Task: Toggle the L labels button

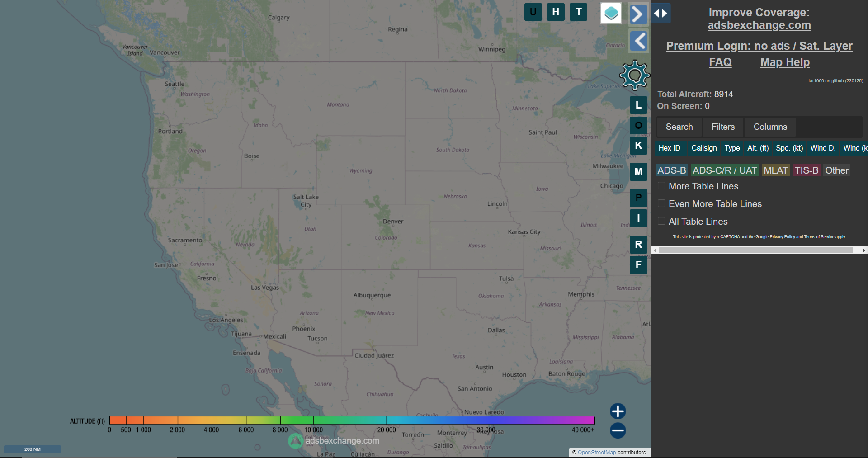Action: coord(638,105)
